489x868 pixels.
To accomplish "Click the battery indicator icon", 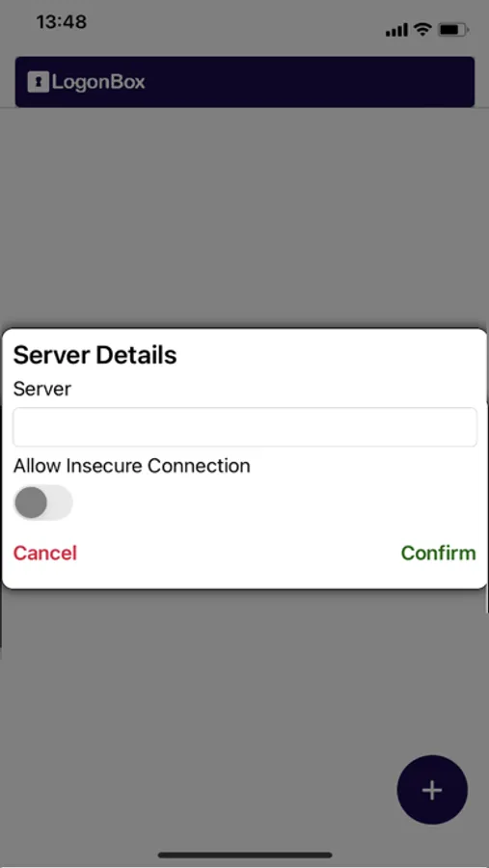I will coord(453,29).
